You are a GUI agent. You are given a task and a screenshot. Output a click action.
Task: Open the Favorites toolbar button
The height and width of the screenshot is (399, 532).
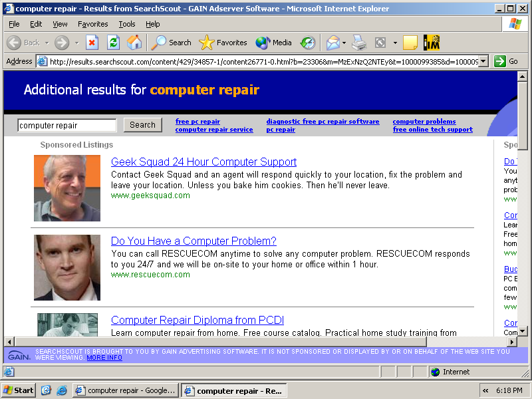pyautogui.click(x=223, y=43)
